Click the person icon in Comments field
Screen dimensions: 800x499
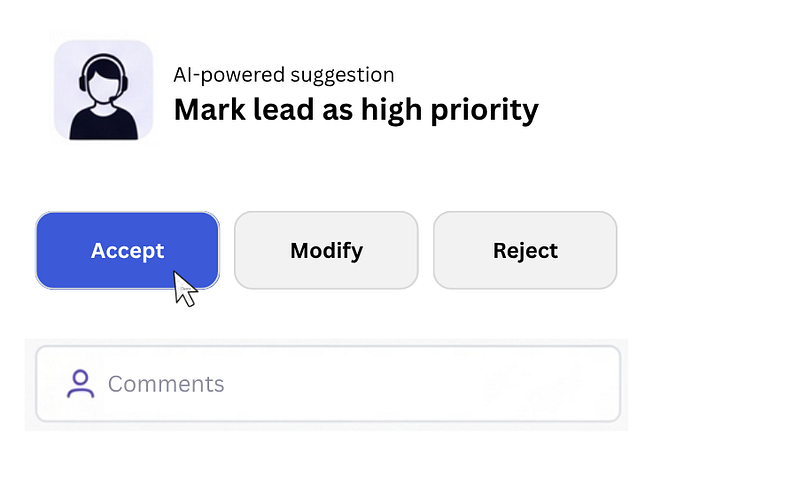[x=80, y=384]
